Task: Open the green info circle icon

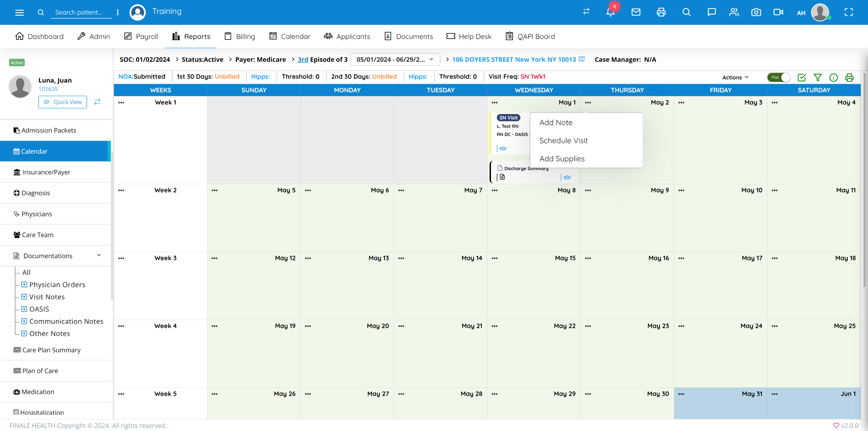Action: point(833,77)
